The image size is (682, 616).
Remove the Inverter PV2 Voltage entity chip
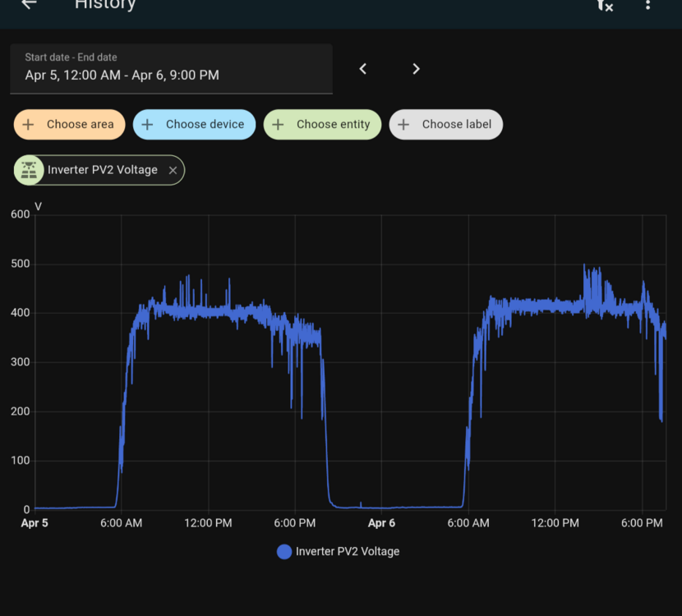173,170
